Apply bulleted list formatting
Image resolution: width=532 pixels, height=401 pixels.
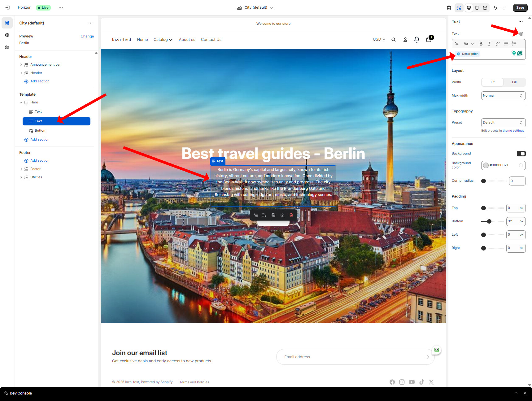pos(506,44)
